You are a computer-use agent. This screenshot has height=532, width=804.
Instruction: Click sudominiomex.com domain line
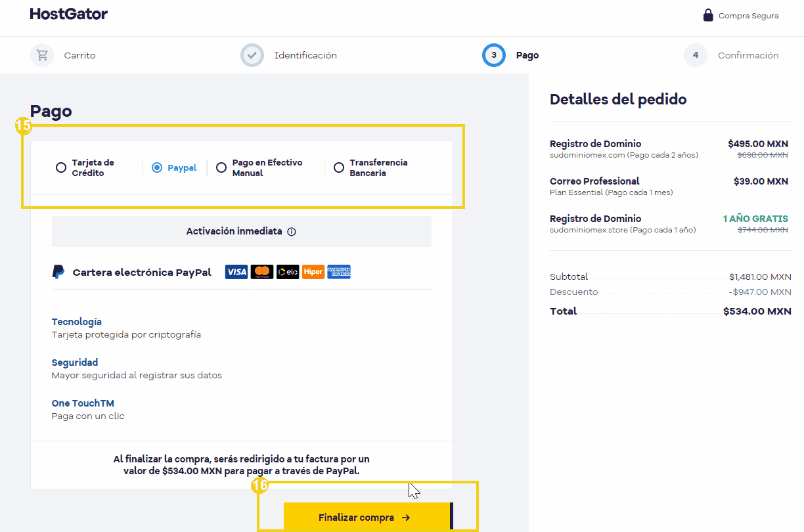[624, 156]
